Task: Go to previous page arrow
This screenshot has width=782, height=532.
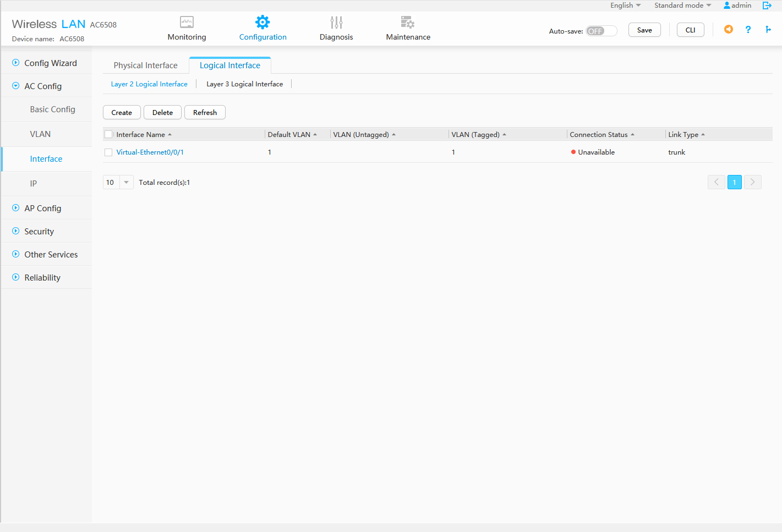Action: coord(716,182)
